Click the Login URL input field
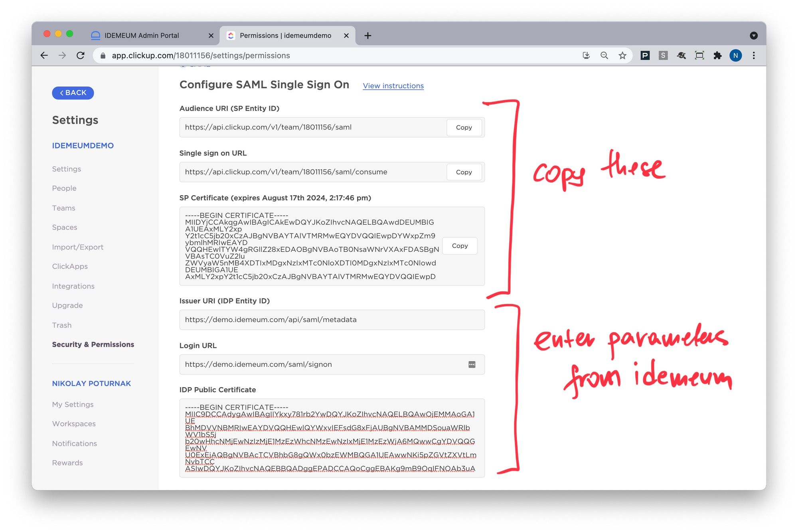Screen dimensions: 798x532 [x=332, y=364]
